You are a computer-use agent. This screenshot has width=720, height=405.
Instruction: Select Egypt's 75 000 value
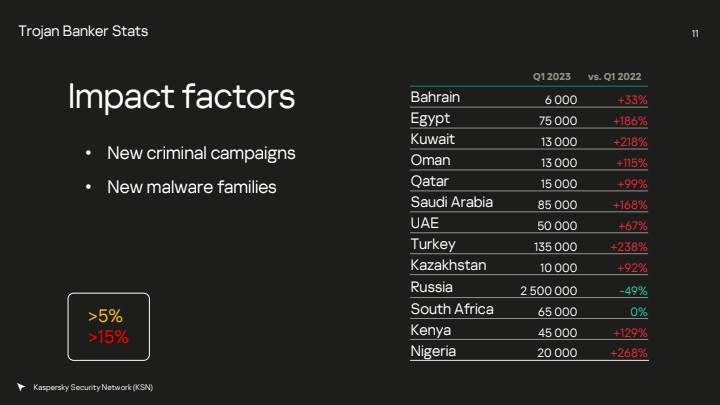coord(558,121)
